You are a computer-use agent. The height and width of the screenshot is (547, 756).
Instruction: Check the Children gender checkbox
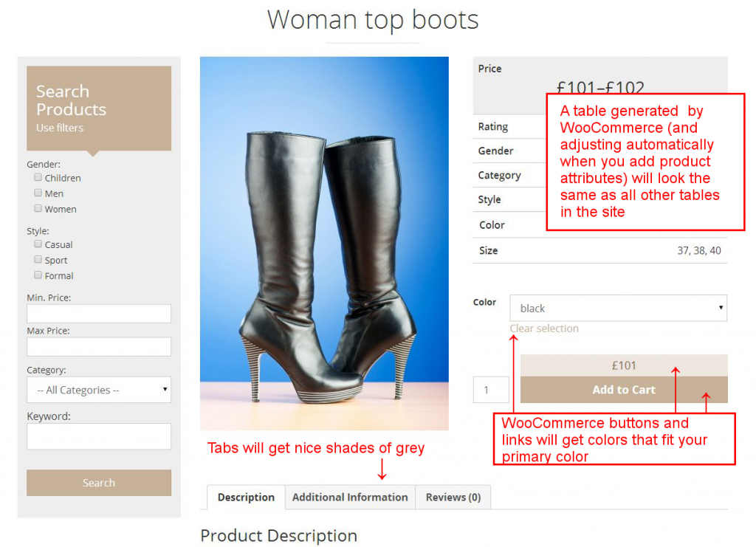[x=38, y=177]
